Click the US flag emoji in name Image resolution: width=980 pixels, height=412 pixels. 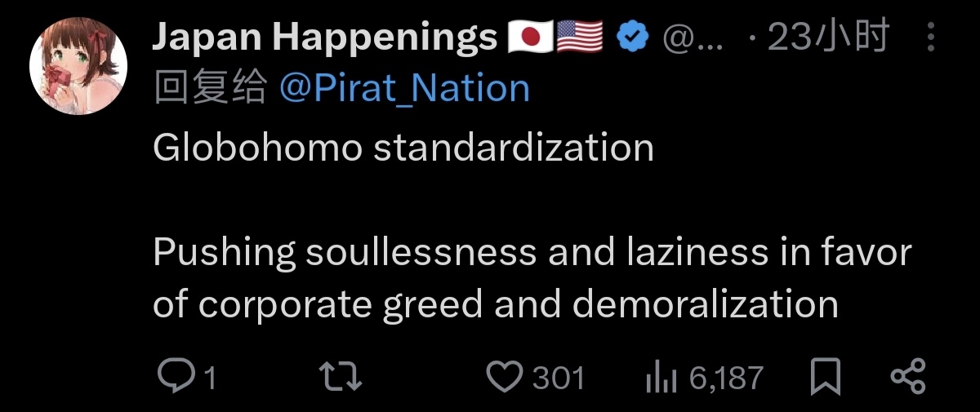579,38
